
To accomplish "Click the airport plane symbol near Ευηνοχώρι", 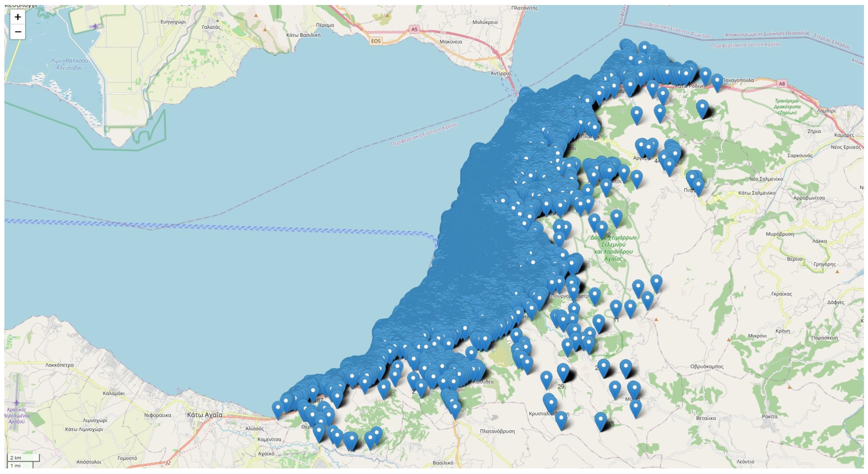I will click(x=96, y=26).
